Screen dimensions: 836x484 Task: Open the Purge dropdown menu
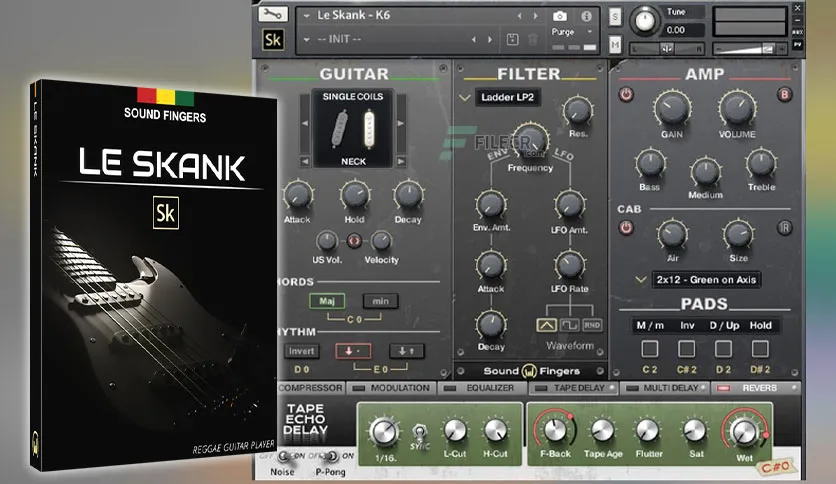(x=572, y=32)
